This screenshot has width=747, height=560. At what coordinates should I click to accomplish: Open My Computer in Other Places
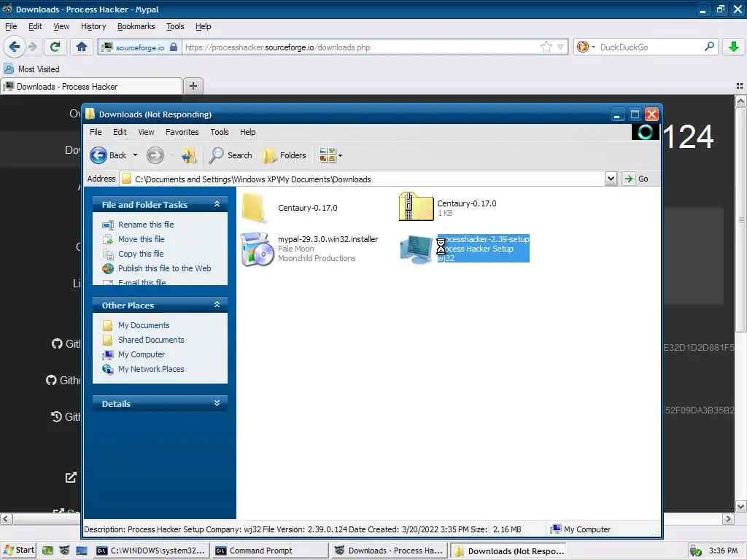142,355
